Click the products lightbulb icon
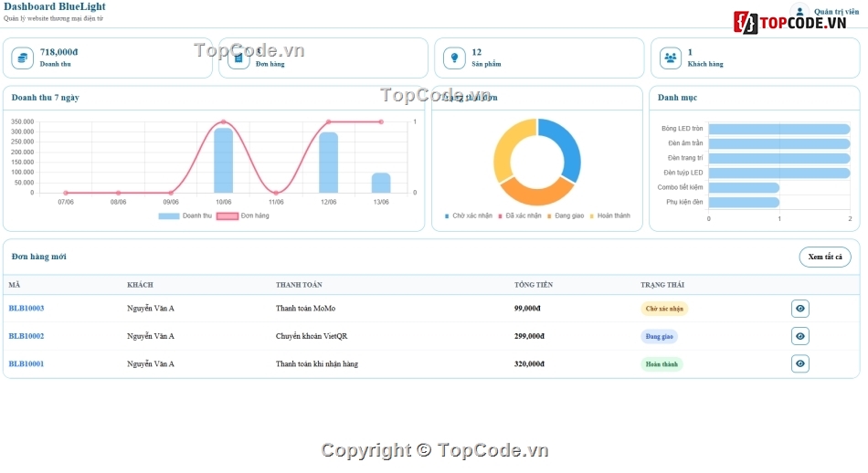 click(x=454, y=58)
